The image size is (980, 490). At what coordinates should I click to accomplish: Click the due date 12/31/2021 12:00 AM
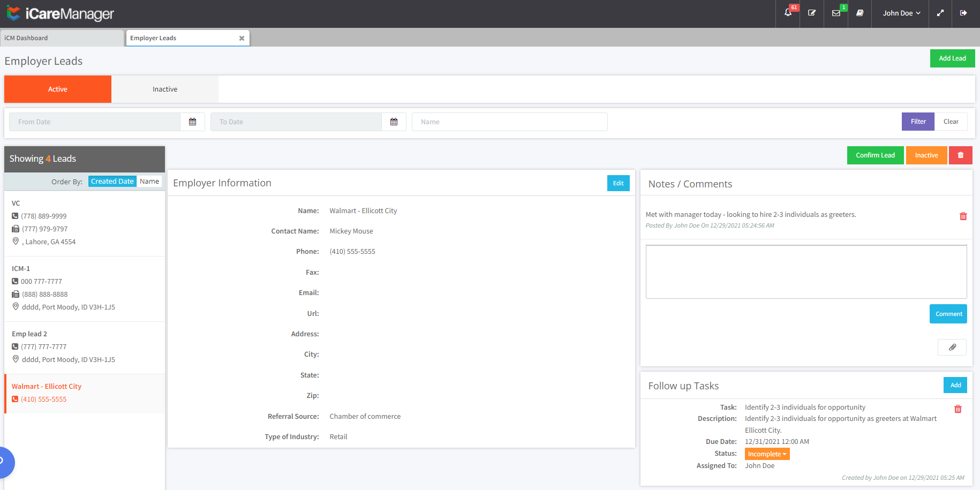[x=777, y=442]
